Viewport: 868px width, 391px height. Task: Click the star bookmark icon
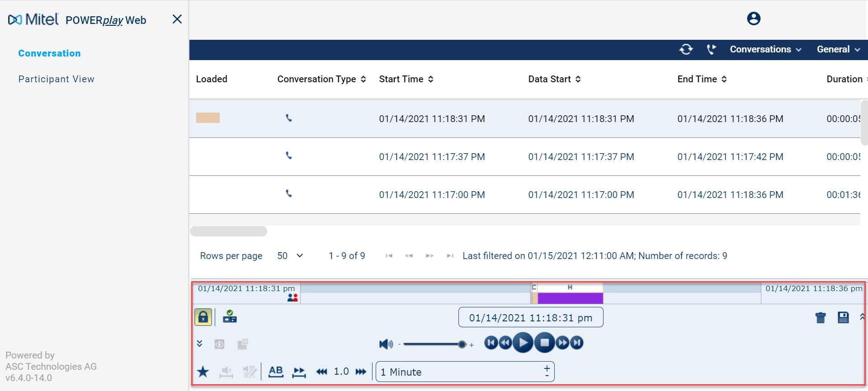[203, 372]
